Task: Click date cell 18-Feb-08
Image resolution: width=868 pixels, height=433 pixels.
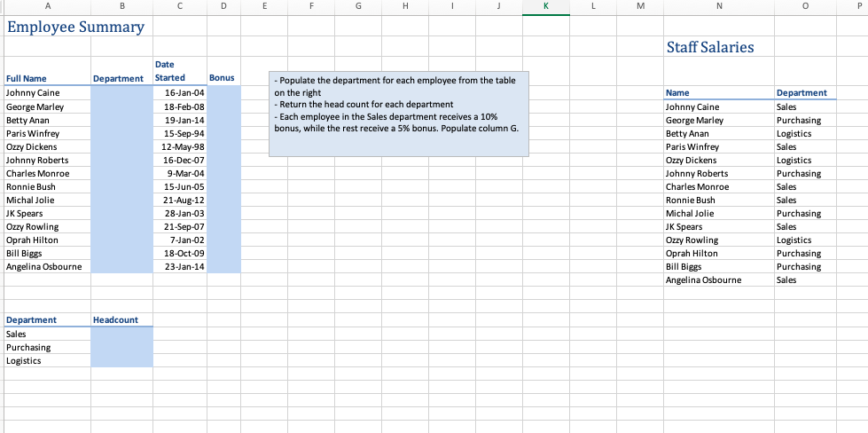Action: tap(180, 106)
